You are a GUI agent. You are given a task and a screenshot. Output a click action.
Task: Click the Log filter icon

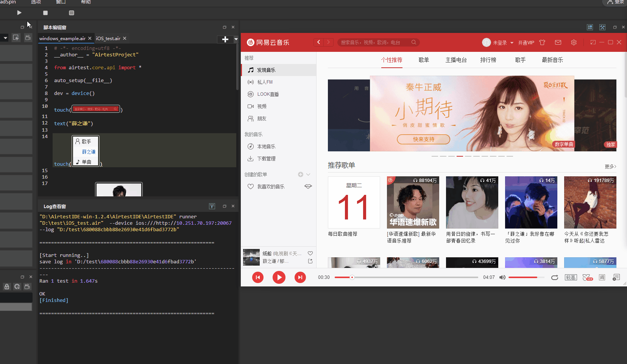(x=212, y=206)
